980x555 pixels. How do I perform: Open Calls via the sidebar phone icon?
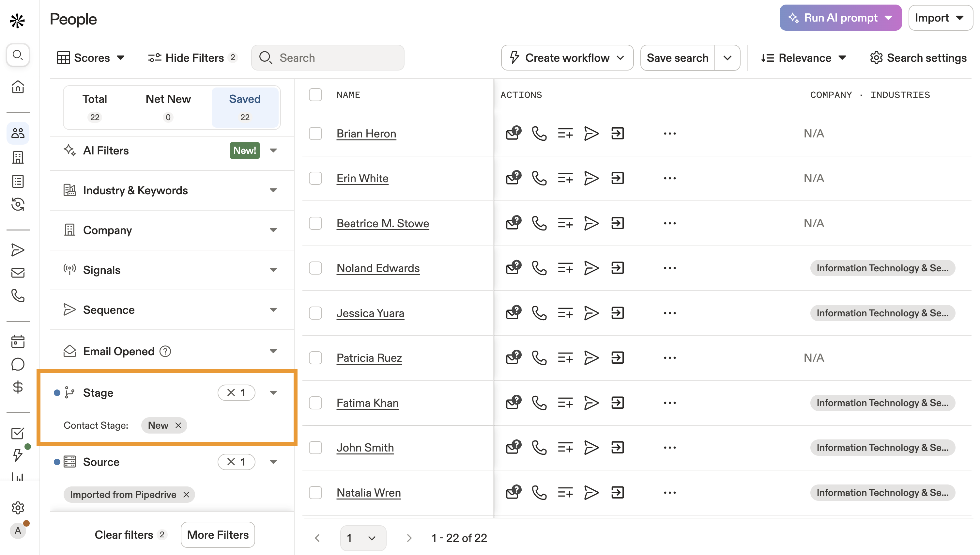point(18,296)
